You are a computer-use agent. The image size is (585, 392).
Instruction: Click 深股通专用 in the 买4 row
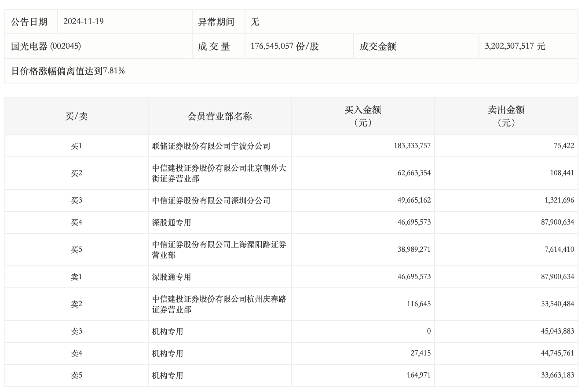pos(172,223)
